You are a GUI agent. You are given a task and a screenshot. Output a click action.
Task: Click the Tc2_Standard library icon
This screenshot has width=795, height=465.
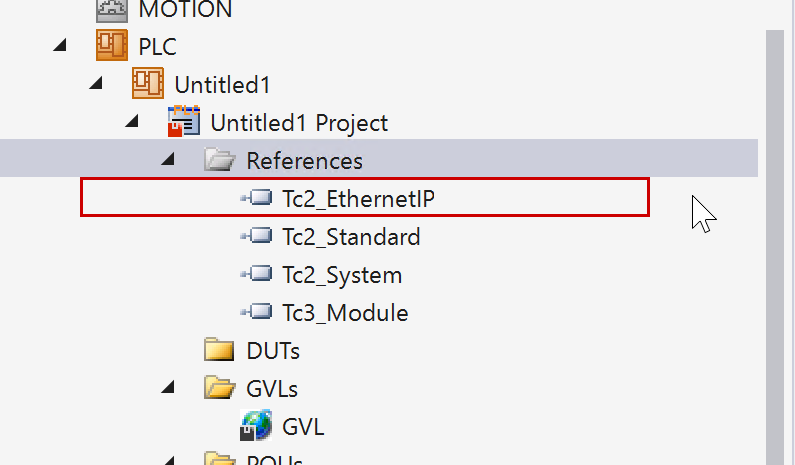coord(257,237)
